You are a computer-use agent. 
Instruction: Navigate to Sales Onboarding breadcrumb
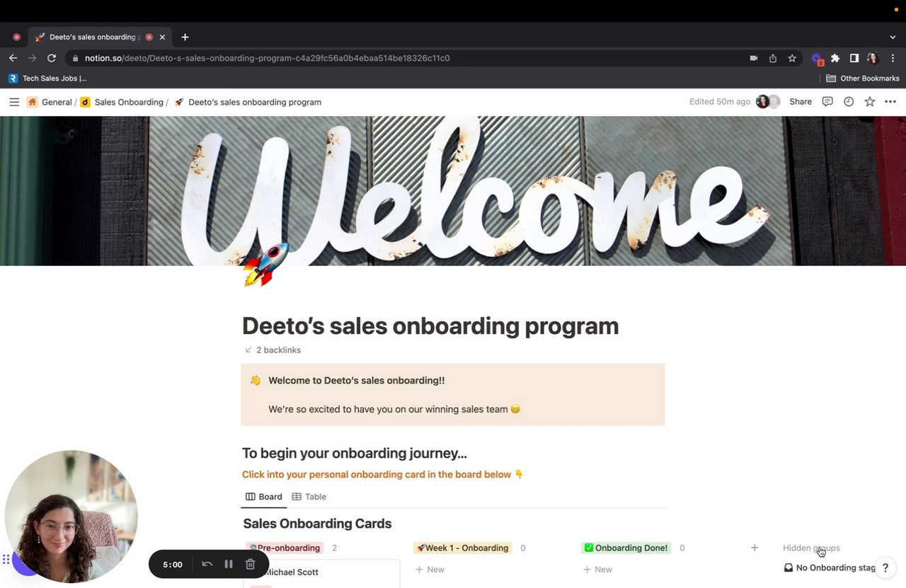tap(122, 102)
